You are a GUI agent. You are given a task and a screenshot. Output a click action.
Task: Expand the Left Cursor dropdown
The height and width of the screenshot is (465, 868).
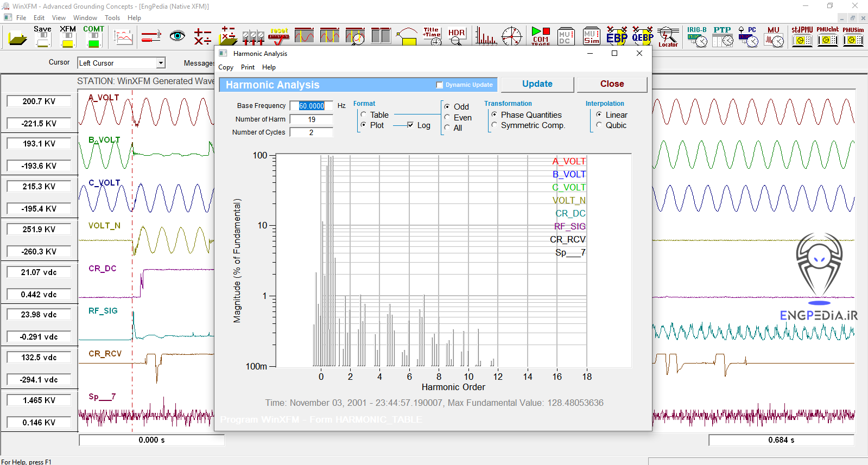161,63
